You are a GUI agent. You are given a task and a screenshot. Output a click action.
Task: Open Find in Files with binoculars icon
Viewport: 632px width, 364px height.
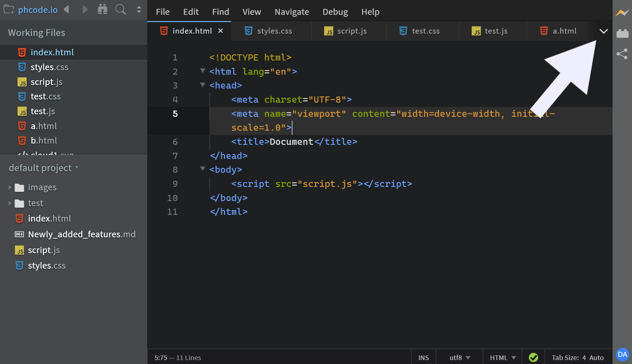(x=102, y=10)
